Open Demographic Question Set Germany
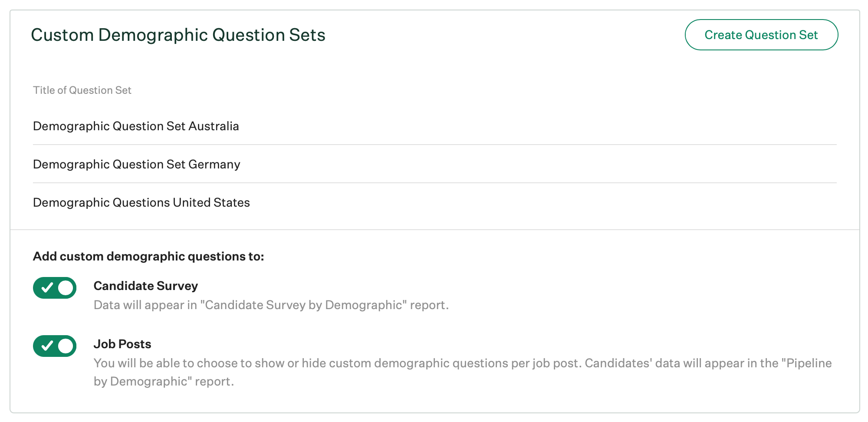This screenshot has width=868, height=422. coord(136,164)
